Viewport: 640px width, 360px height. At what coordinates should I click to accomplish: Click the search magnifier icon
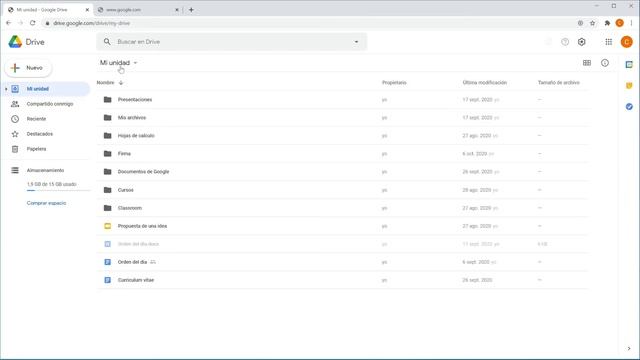coord(107,42)
